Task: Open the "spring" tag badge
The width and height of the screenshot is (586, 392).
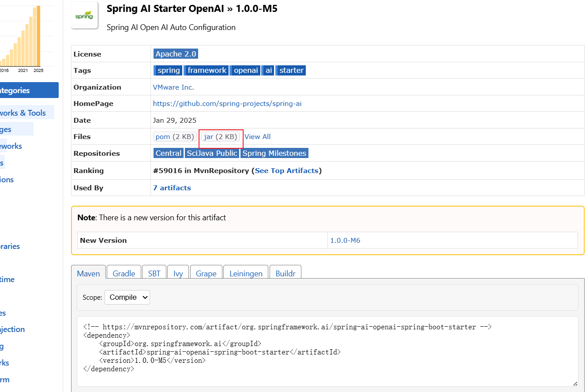Action: (x=168, y=70)
